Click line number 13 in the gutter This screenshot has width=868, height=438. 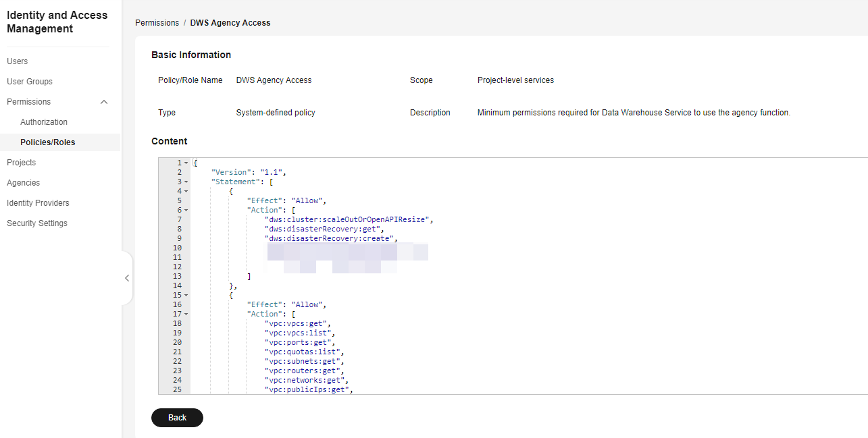177,277
